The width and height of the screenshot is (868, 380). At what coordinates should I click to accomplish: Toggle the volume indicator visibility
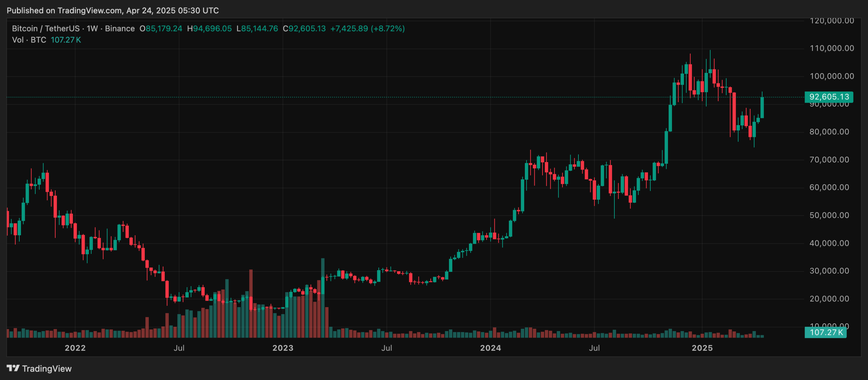29,40
